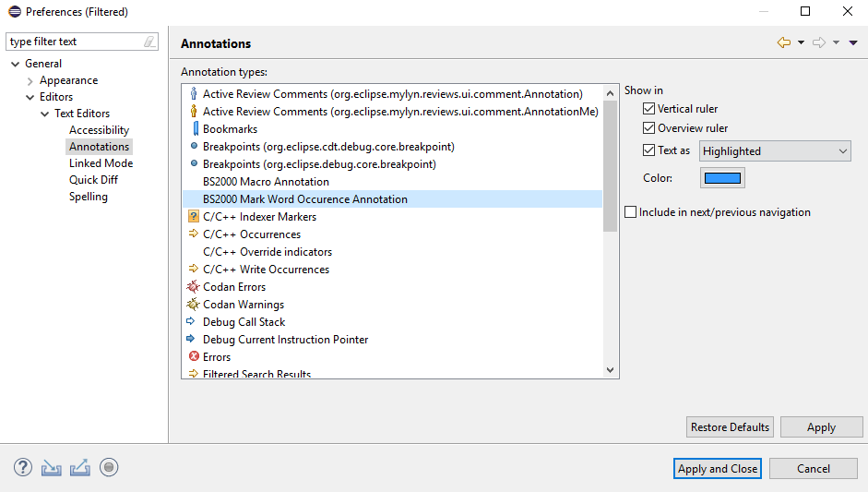Click the Apply and Close button

tap(718, 469)
